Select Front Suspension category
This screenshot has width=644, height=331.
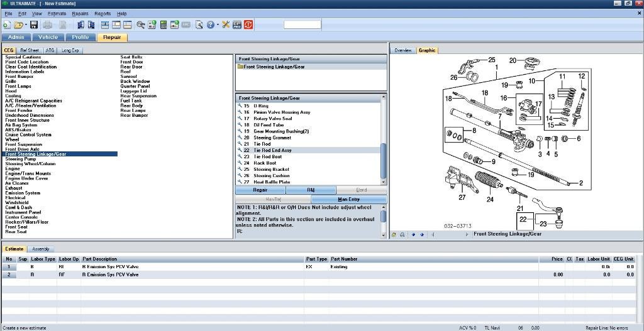23,144
